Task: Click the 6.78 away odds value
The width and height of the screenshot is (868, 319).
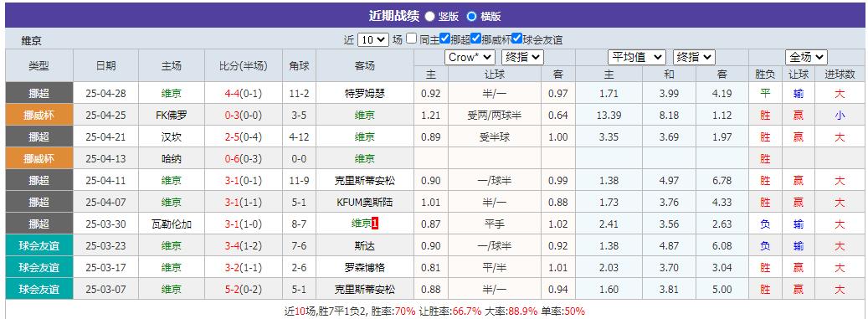Action: [722, 181]
